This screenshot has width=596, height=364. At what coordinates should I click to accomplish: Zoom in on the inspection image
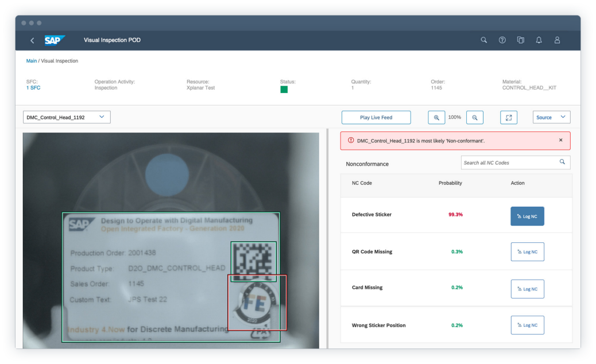point(436,118)
